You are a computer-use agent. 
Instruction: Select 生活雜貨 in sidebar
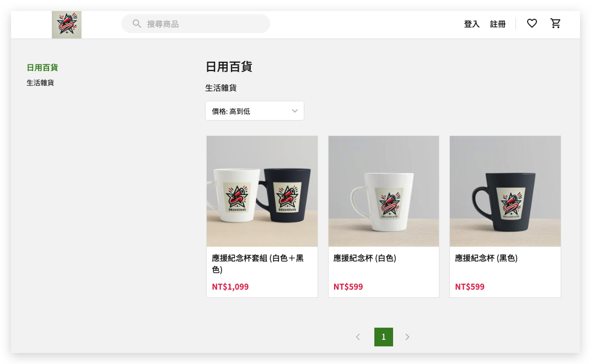point(40,83)
